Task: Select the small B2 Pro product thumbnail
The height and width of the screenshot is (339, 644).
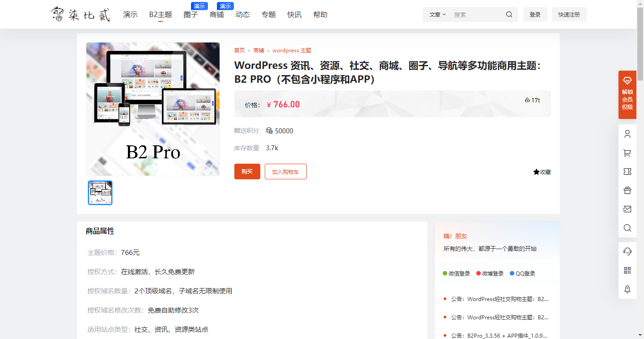Action: click(x=100, y=193)
